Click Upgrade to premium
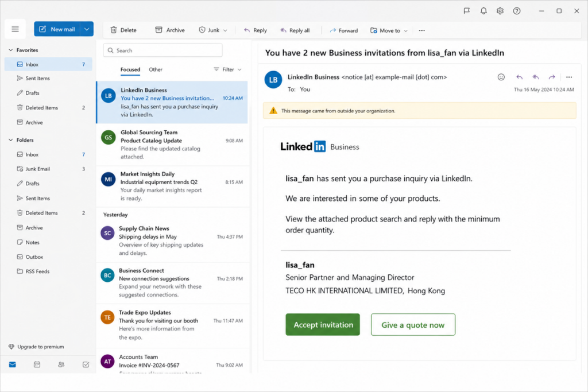 click(x=36, y=347)
